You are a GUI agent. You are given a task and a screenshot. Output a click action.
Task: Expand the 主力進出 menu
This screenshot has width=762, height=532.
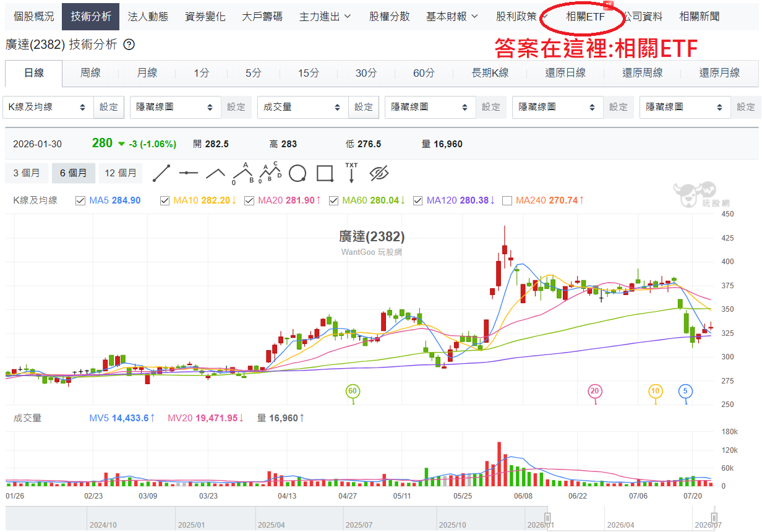[325, 17]
